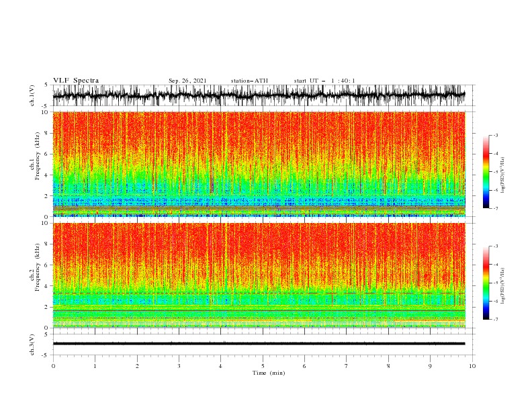Viewport: 532px width, 411px height.
Task: Click the time axis tick label '3'
Action: 179,366
